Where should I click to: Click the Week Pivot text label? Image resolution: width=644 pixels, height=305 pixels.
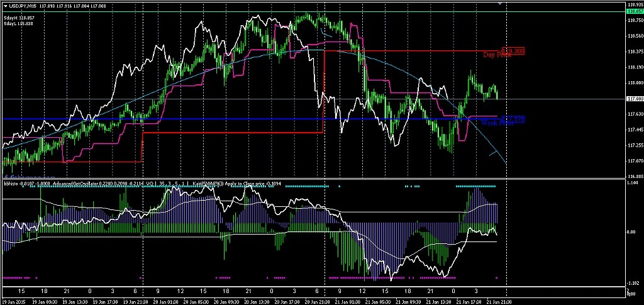(497, 123)
